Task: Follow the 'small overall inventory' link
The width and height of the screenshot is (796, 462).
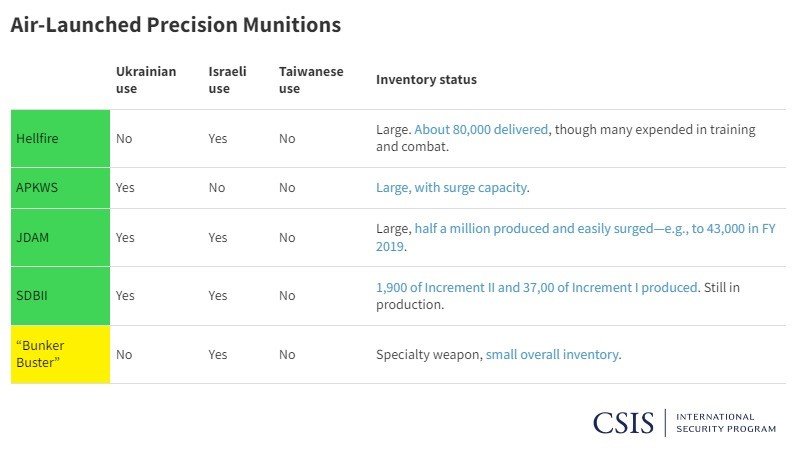Action: (552, 354)
